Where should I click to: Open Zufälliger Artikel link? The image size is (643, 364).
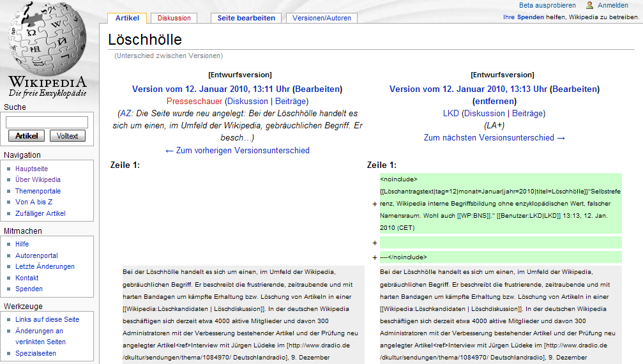click(40, 213)
